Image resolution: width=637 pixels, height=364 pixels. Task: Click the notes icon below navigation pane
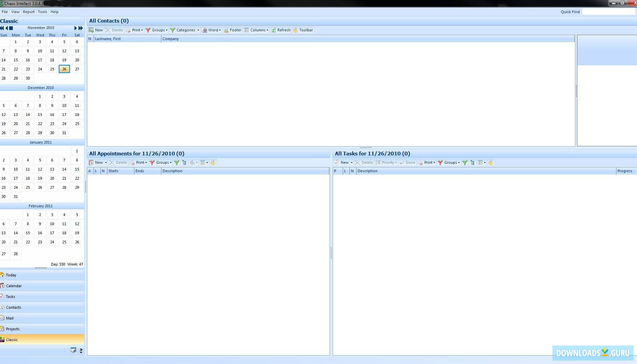(73, 350)
